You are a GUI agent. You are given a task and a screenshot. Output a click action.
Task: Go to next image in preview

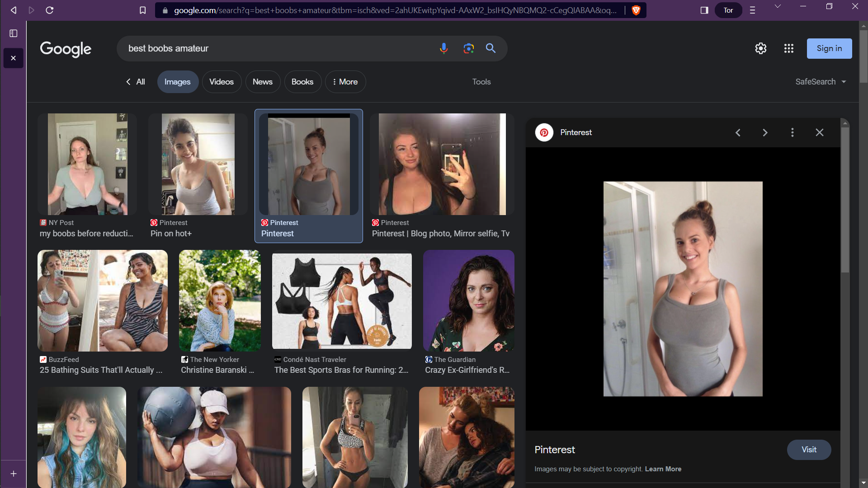click(765, 132)
